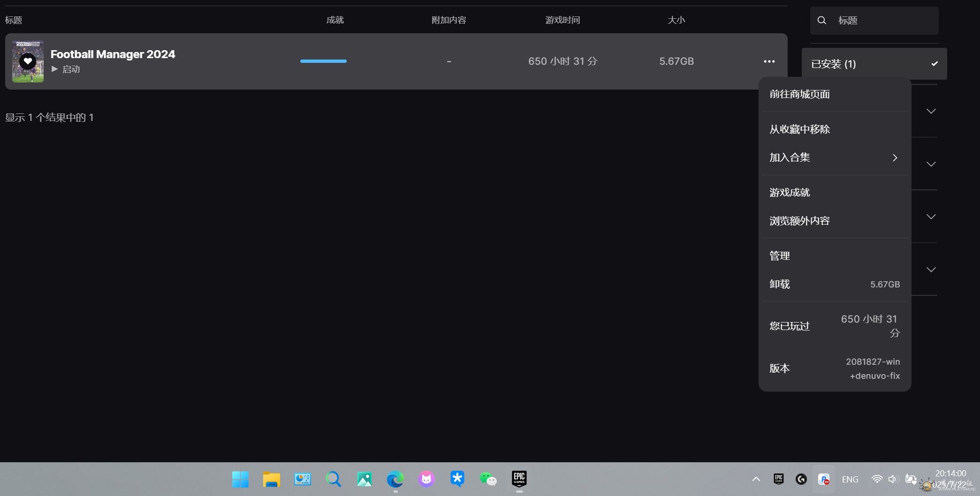
Task: Expand the third collapsed filter section chevron
Action: [x=931, y=217]
